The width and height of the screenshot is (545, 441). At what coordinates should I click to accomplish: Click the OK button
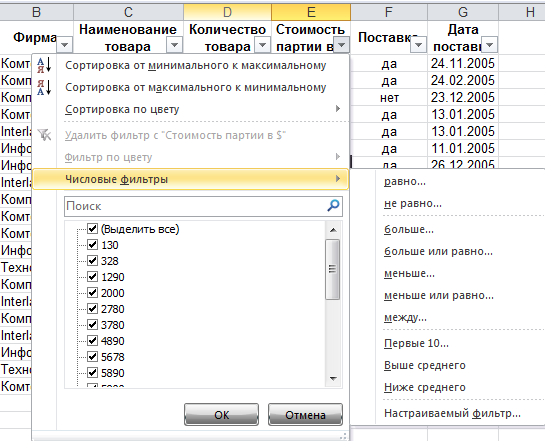coord(221,415)
